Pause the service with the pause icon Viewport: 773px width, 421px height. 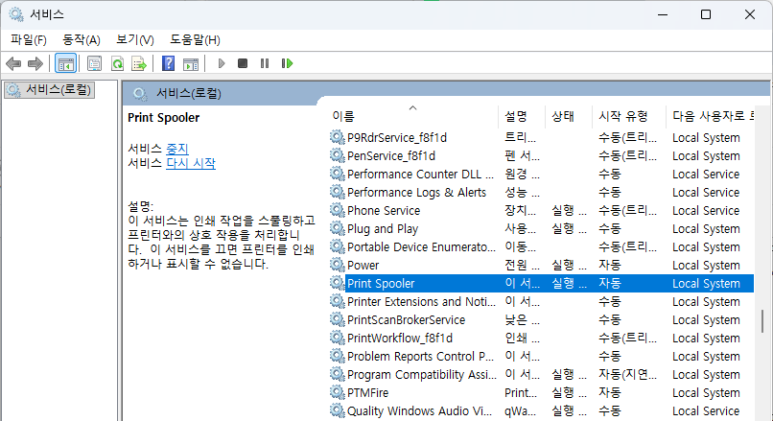pos(265,63)
